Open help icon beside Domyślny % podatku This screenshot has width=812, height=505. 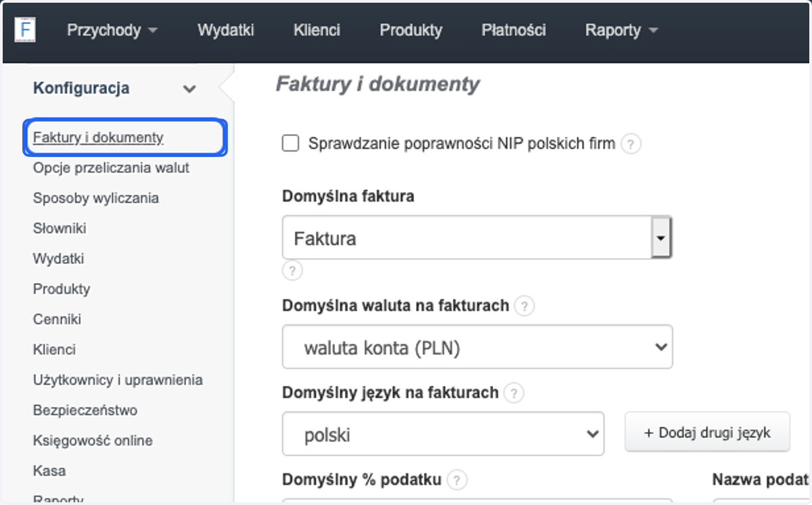tap(457, 481)
